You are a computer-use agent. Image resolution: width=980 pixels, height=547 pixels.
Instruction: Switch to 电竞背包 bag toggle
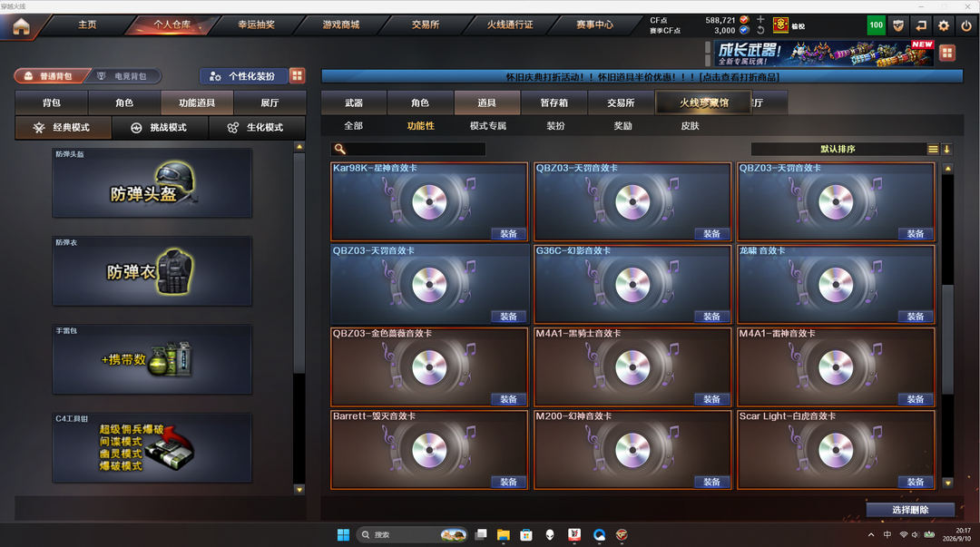pos(125,75)
